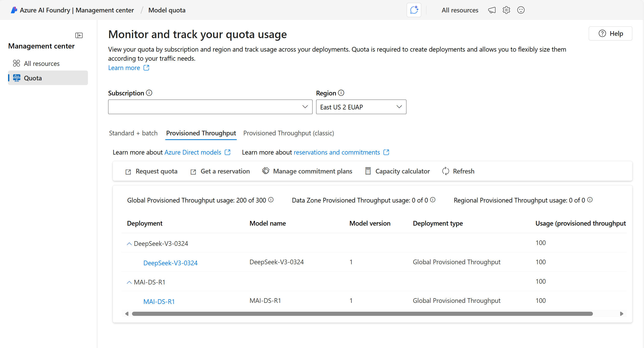Open the Subscription dropdown
The height and width of the screenshot is (348, 644).
(x=210, y=107)
